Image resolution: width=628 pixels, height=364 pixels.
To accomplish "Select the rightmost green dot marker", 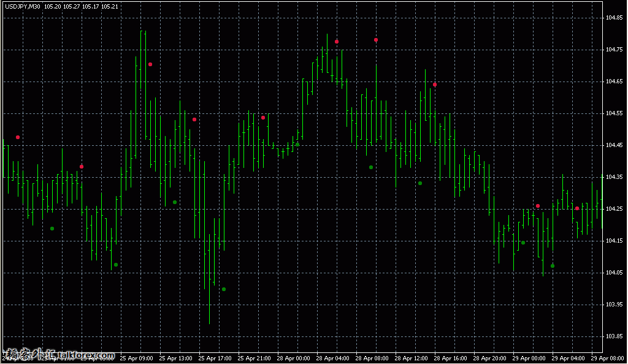I will tap(553, 266).
